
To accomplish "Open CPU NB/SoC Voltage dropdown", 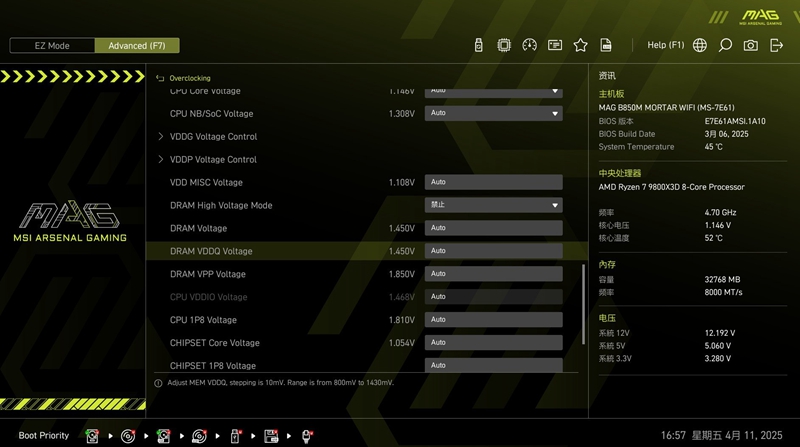I will (x=493, y=113).
